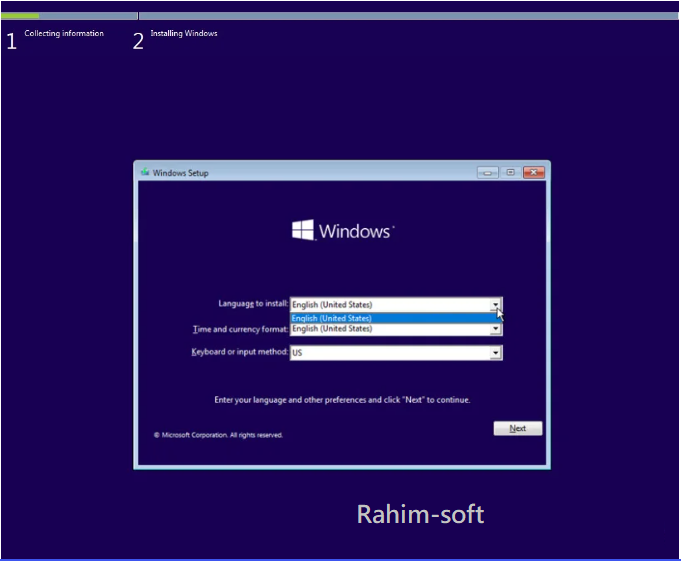Expand Language to install dropdown arrow
681x561 pixels.
(495, 304)
